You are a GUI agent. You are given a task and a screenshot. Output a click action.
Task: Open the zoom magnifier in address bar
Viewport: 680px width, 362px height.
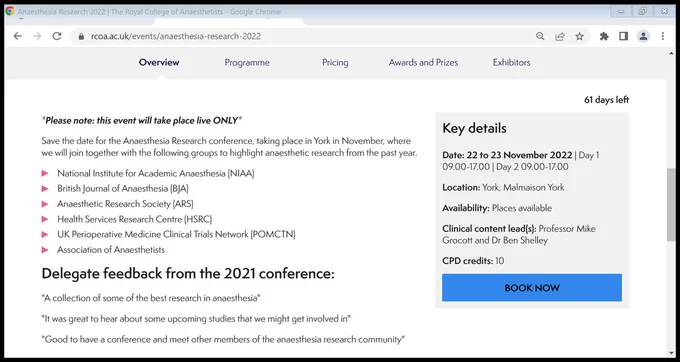540,36
